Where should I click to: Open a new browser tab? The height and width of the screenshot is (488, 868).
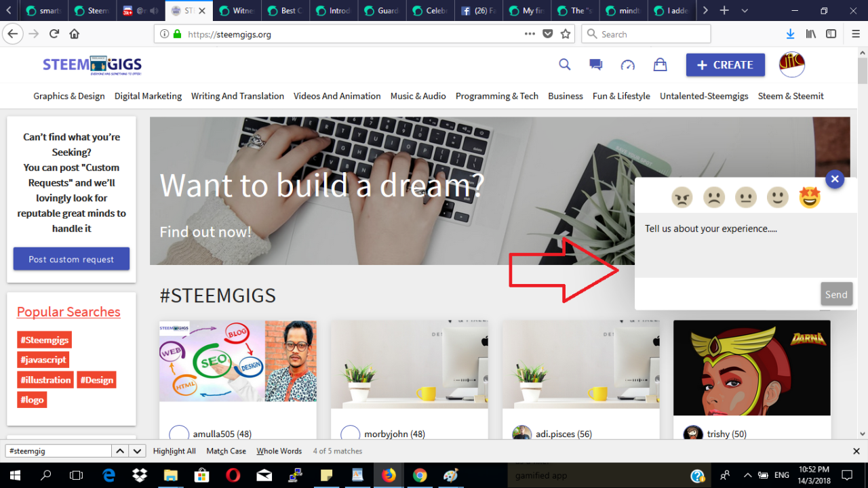(724, 11)
